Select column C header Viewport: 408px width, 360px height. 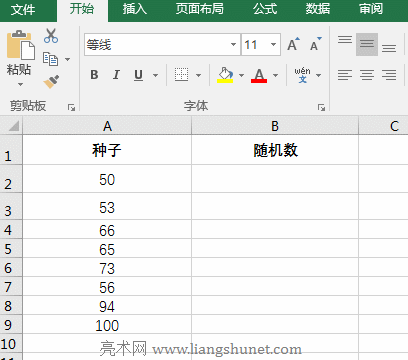pyautogui.click(x=383, y=126)
